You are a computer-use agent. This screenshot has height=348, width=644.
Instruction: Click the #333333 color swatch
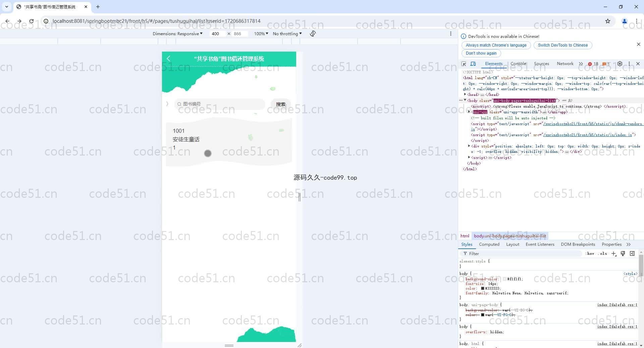[x=483, y=288]
